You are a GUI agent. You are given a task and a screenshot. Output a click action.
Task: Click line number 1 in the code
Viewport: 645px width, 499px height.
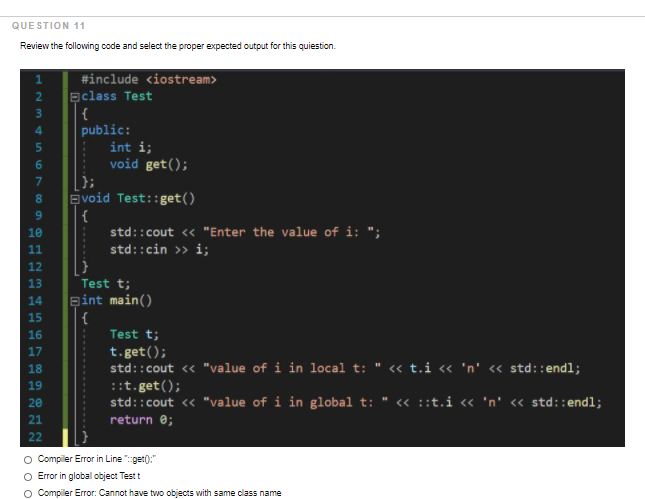coord(38,79)
